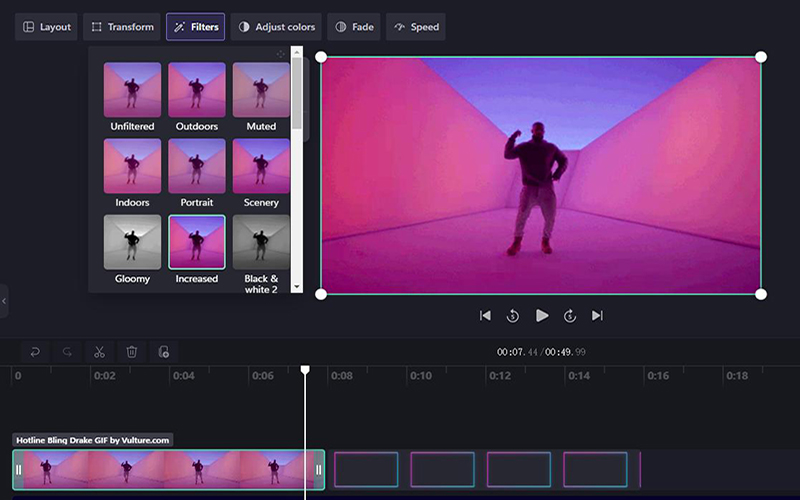The height and width of the screenshot is (500, 800).
Task: Apply the Indoors filter
Action: 132,166
